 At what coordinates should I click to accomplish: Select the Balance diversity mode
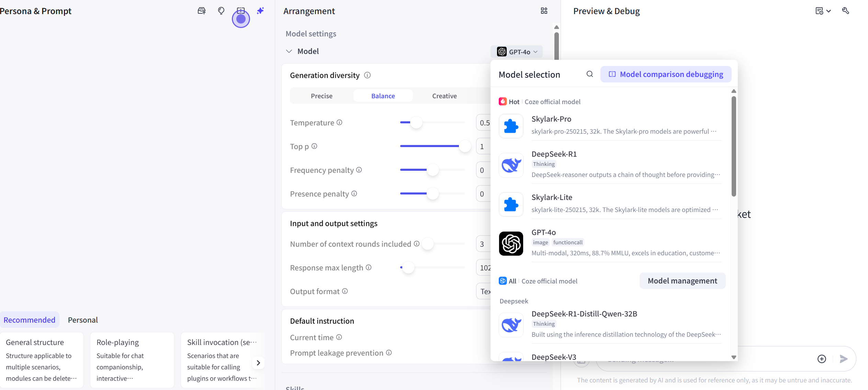click(383, 96)
